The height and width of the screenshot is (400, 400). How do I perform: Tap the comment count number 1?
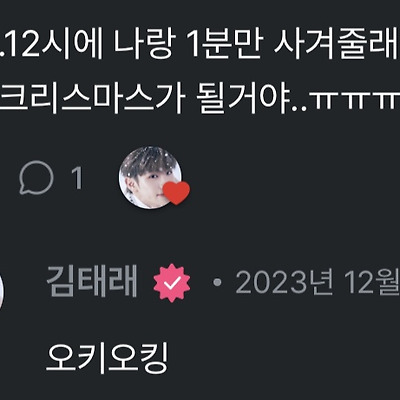(77, 178)
